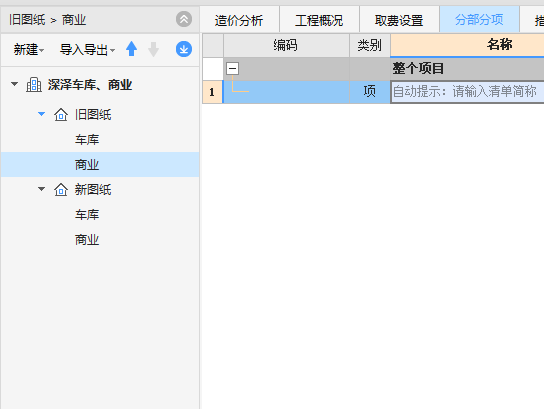
Task: Select 商业 under 旧图纸
Action: 87,165
